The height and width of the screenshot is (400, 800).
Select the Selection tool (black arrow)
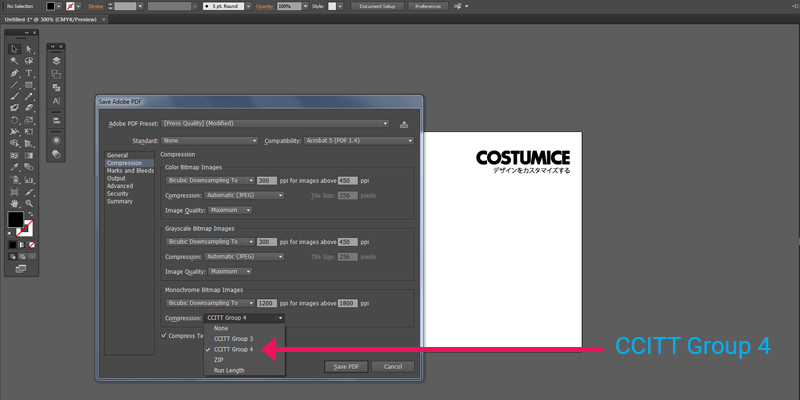pos(15,49)
